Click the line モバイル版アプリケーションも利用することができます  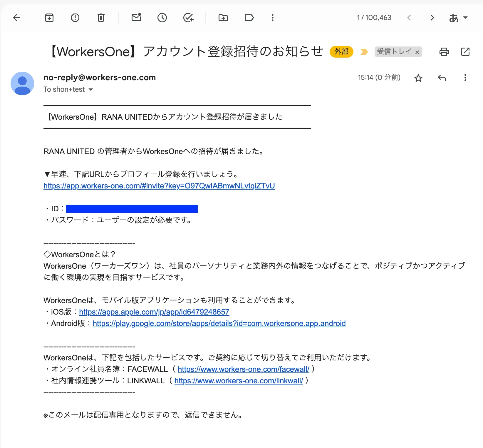point(198,300)
